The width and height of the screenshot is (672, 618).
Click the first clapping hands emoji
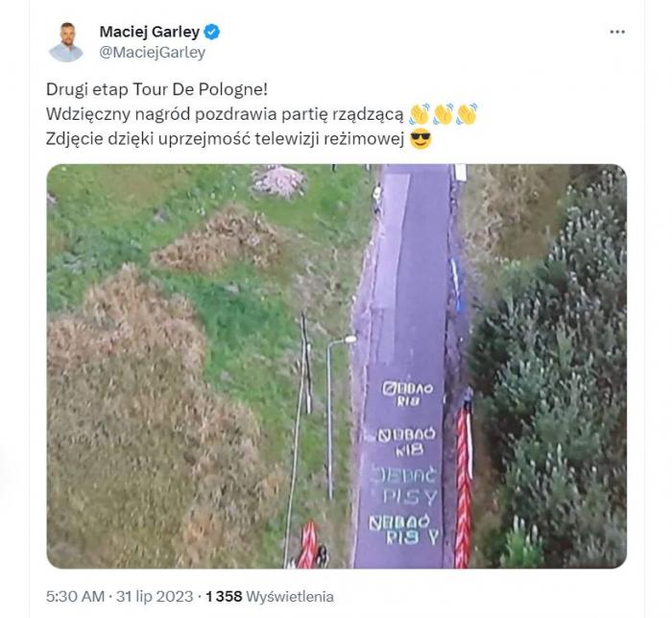coord(420,114)
